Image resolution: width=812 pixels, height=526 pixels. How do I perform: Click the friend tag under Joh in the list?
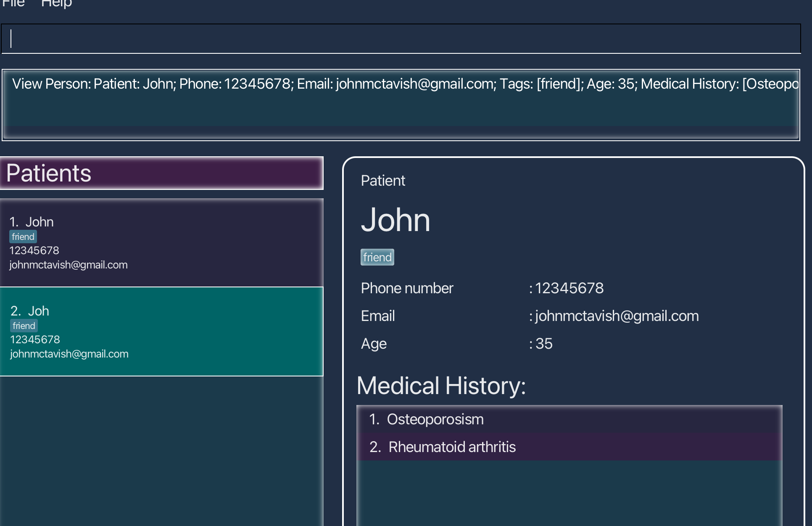[x=24, y=326]
